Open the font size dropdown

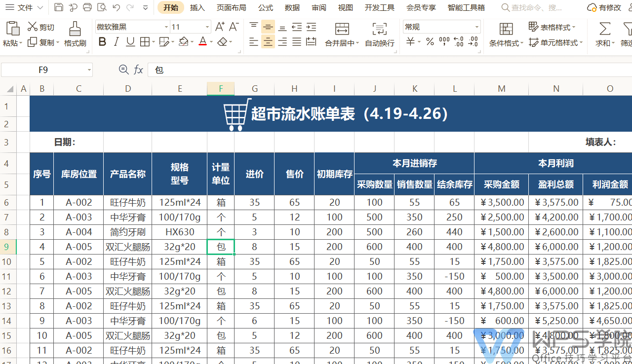pyautogui.click(x=207, y=27)
